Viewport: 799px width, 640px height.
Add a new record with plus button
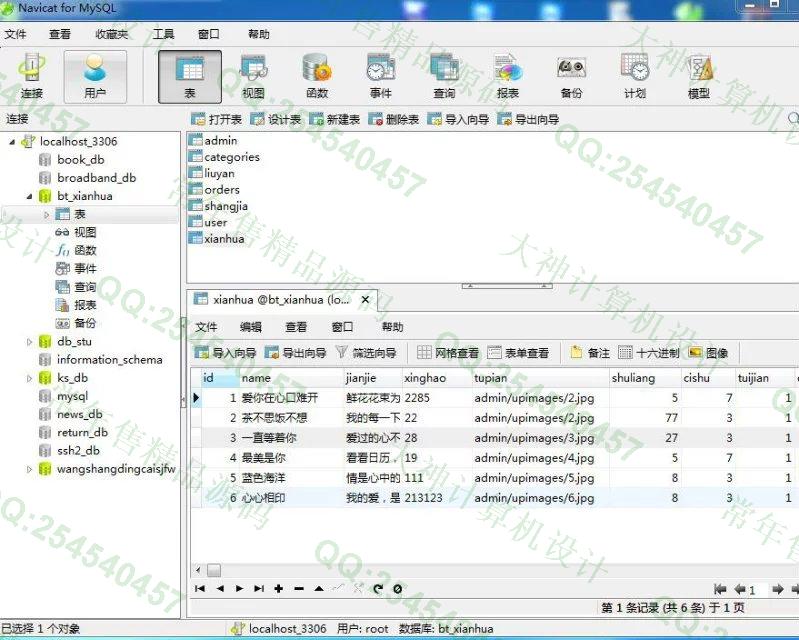tap(279, 589)
